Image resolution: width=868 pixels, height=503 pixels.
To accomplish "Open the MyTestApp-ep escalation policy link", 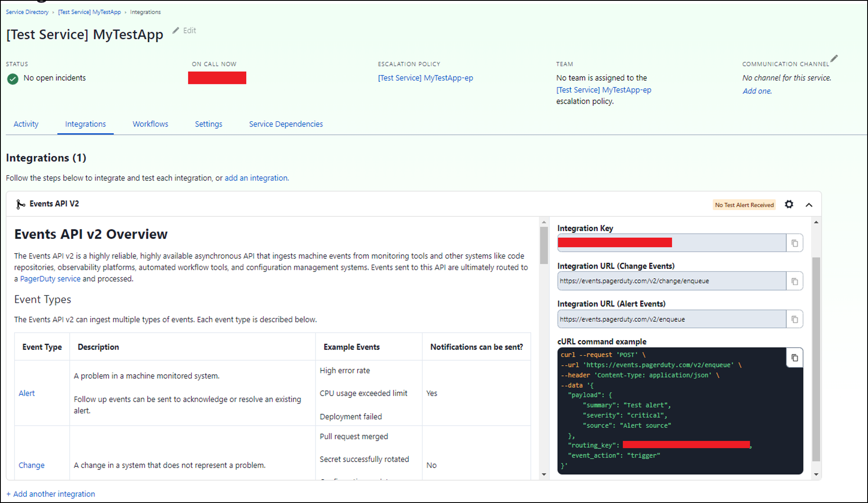I will click(x=425, y=78).
